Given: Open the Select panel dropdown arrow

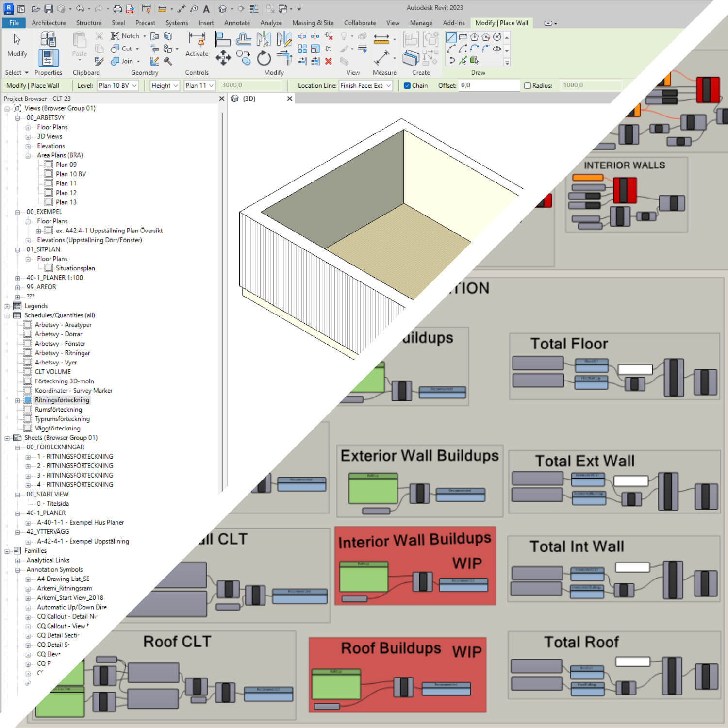Looking at the screenshot, I should coord(26,73).
